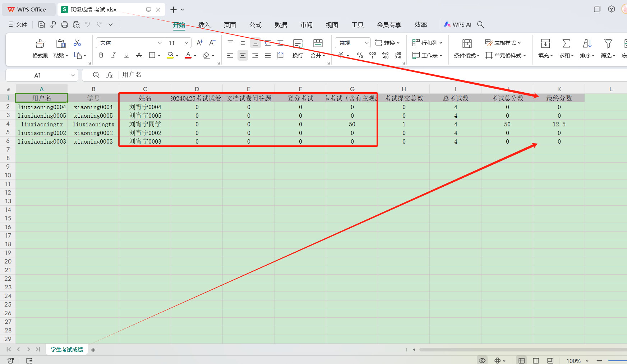The image size is (627, 364).
Task: Click the formula bar input field
Action: tap(323, 75)
